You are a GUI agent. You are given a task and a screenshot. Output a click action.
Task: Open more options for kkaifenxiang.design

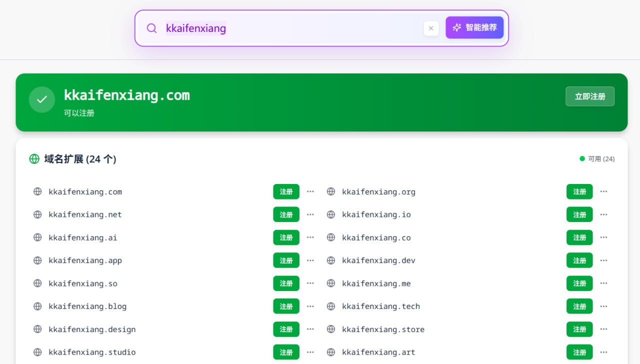(310, 329)
